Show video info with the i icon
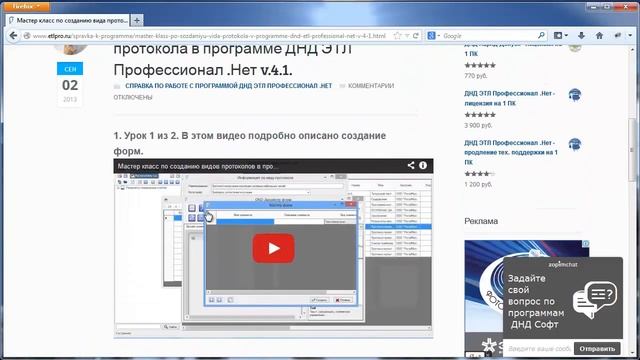 pyautogui.click(x=423, y=165)
